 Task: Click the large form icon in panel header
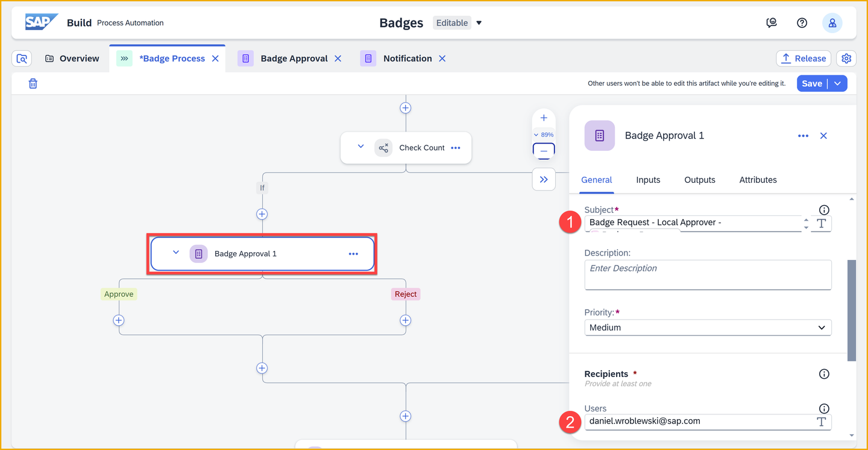tap(600, 136)
